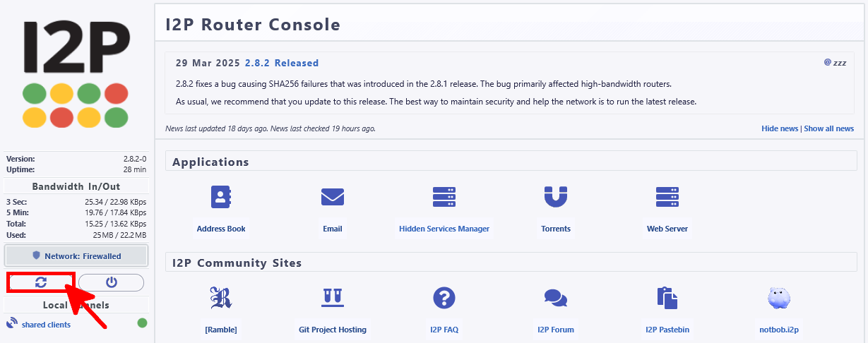The width and height of the screenshot is (868, 343).
Task: Open the Address Book application icon
Action: (221, 197)
